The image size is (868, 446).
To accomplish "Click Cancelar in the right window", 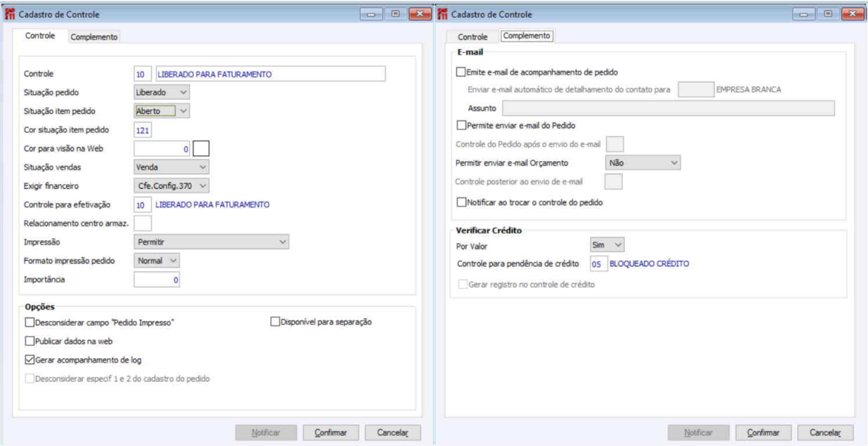I will (826, 433).
